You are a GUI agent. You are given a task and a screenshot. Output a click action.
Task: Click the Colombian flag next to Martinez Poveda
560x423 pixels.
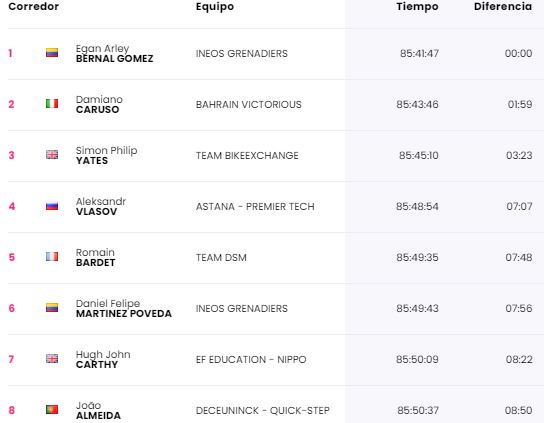pyautogui.click(x=52, y=308)
